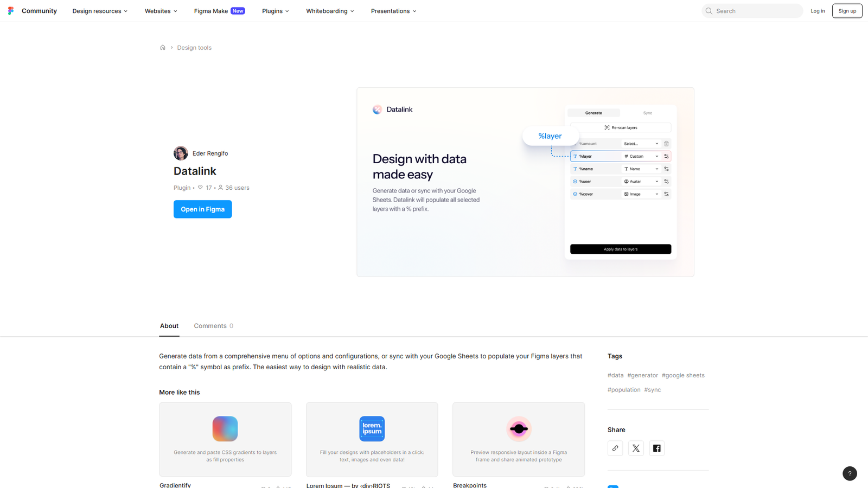Switch to the Comments tab
Image resolution: width=868 pixels, height=488 pixels.
coord(210,325)
